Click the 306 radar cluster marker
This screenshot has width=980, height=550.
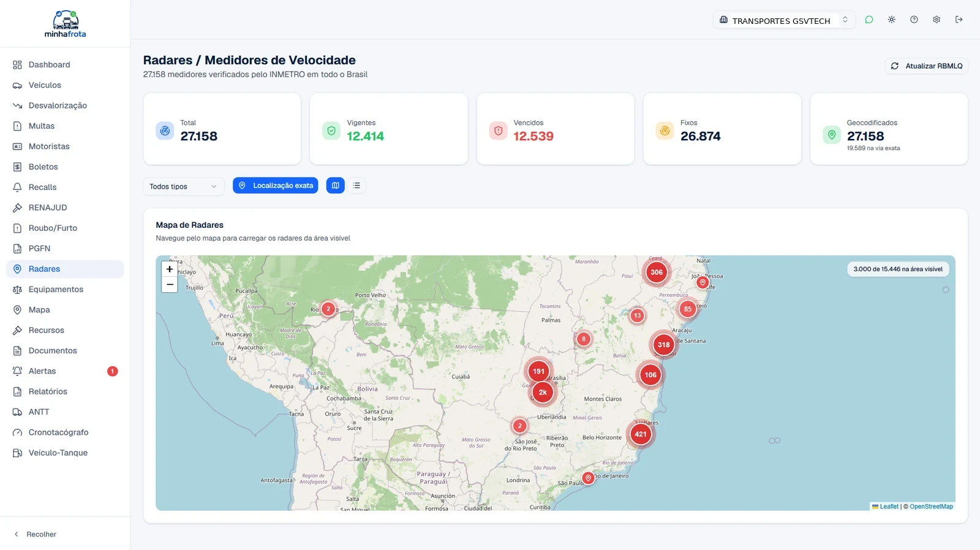pos(657,273)
